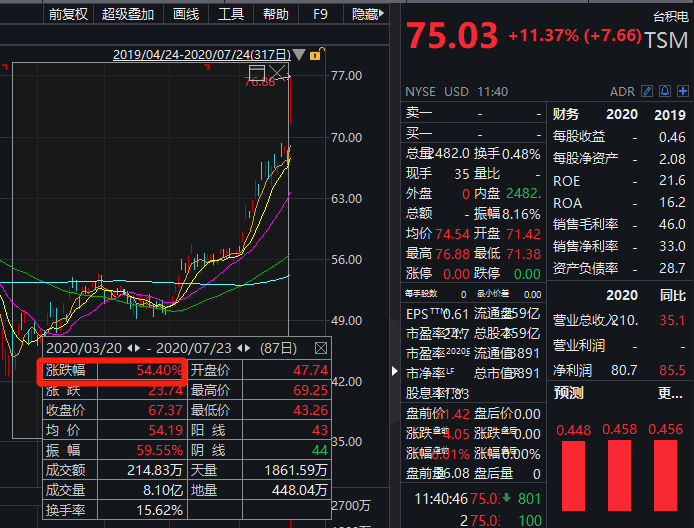Click the 超级叠加 overlay button

pos(128,14)
